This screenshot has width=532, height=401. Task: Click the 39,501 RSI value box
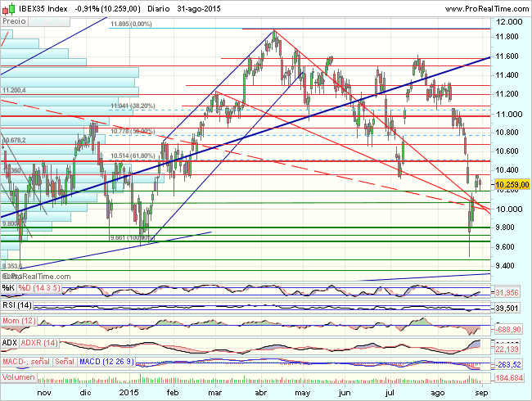pyautogui.click(x=507, y=308)
